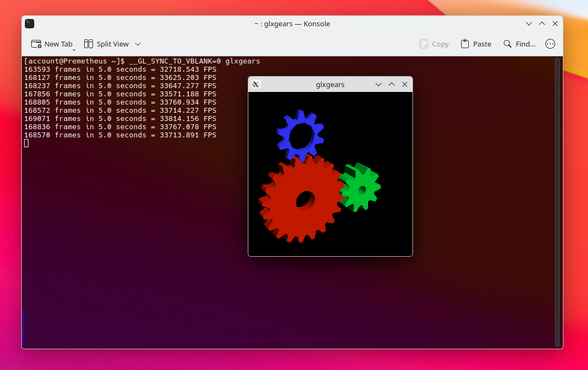Expand the New Tab dropdown arrow
The image size is (588, 370).
(x=74, y=49)
